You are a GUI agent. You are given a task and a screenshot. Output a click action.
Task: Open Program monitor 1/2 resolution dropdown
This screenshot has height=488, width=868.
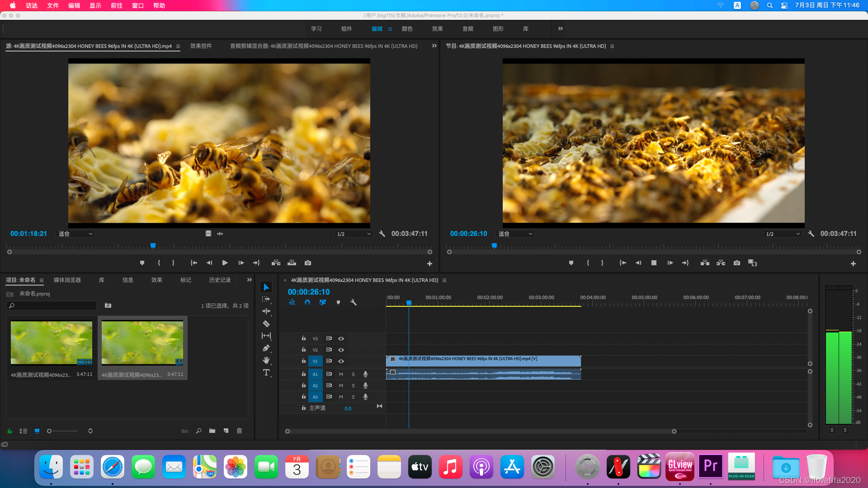coord(783,234)
